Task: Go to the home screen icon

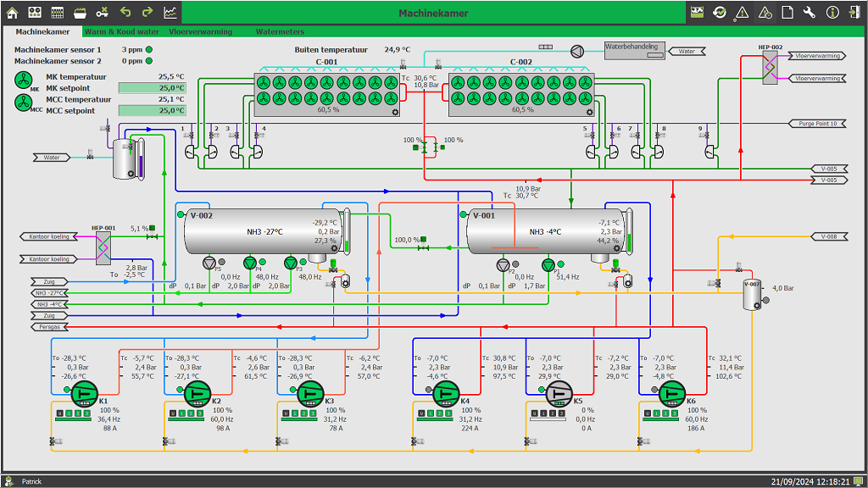Action: [12, 12]
